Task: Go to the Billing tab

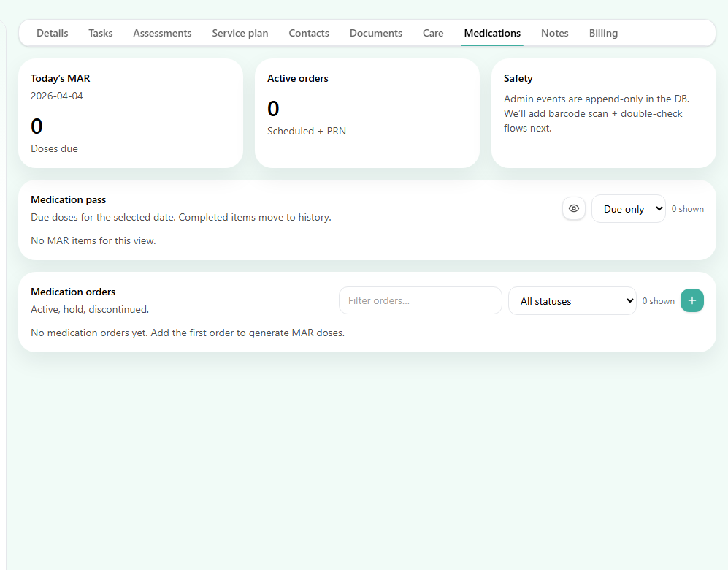Action: (603, 33)
